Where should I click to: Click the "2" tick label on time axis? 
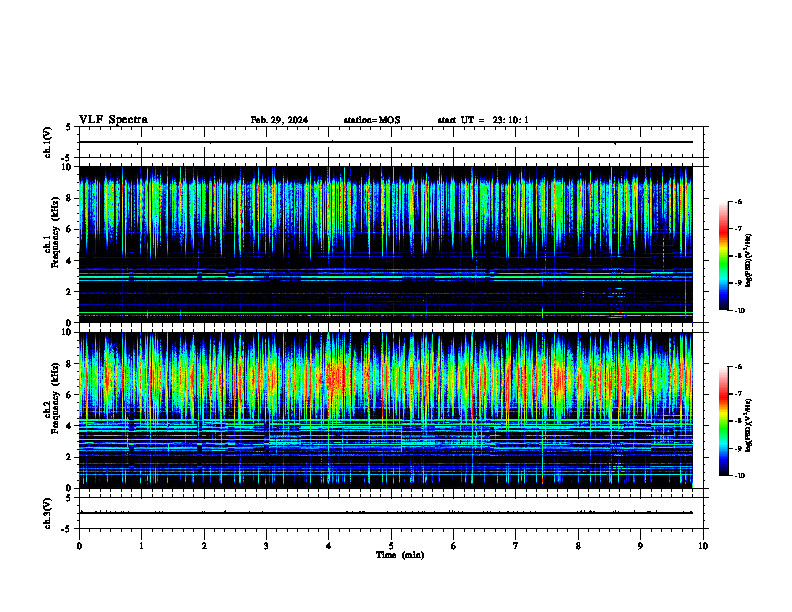[x=204, y=546]
